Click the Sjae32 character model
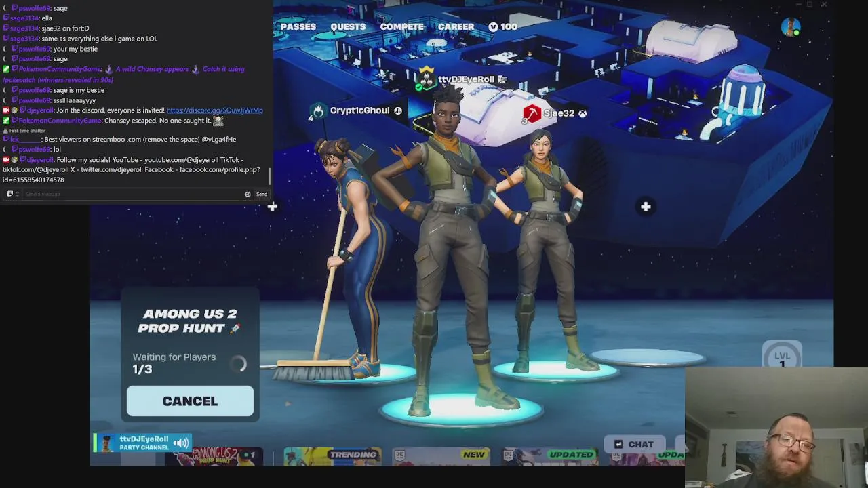 point(546,251)
